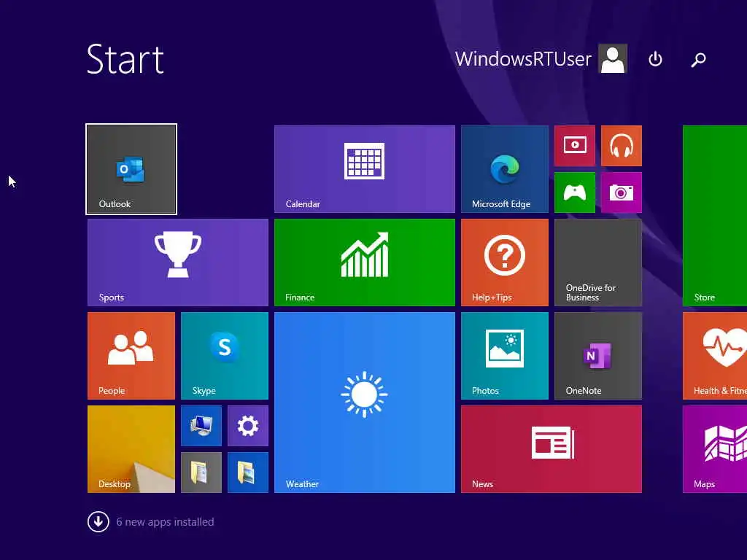This screenshot has width=747, height=560.
Task: Open the Finance tile
Action: (365, 262)
